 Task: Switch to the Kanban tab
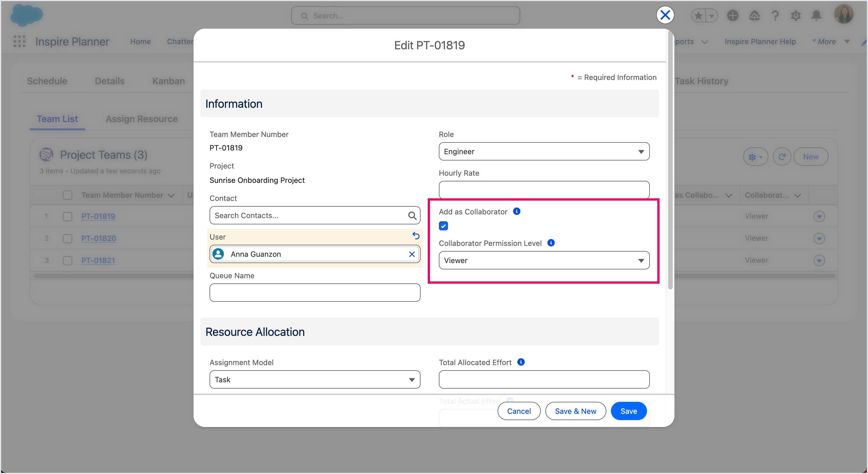point(169,81)
